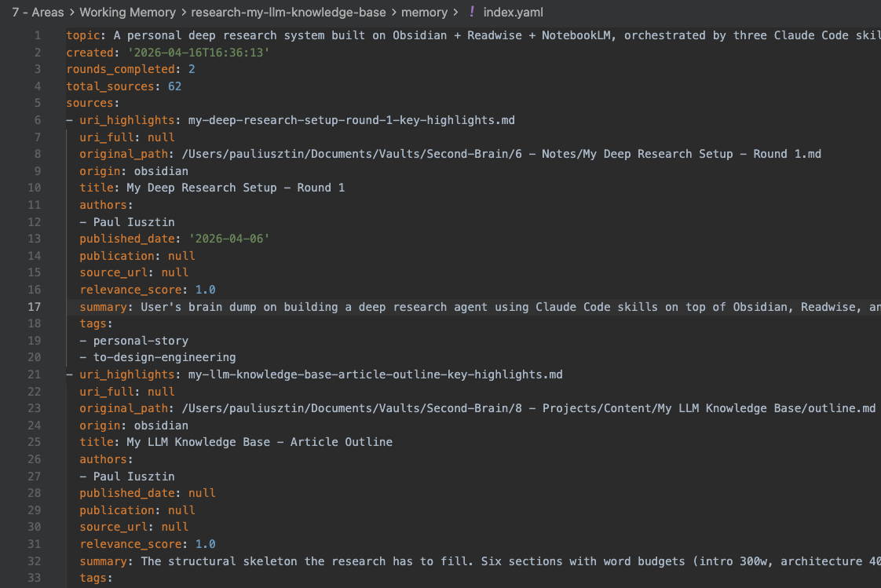Viewport: 881px width, 588px height.
Task: Expand chevron after 'memory' breadcrumb
Action: pyautogui.click(x=455, y=13)
